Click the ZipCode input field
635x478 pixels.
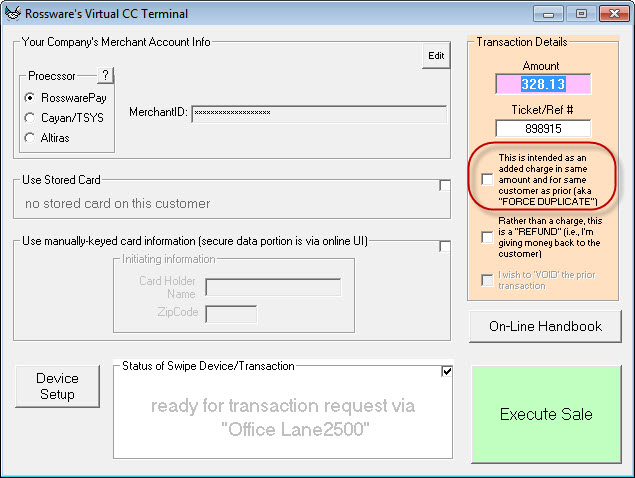tap(231, 314)
